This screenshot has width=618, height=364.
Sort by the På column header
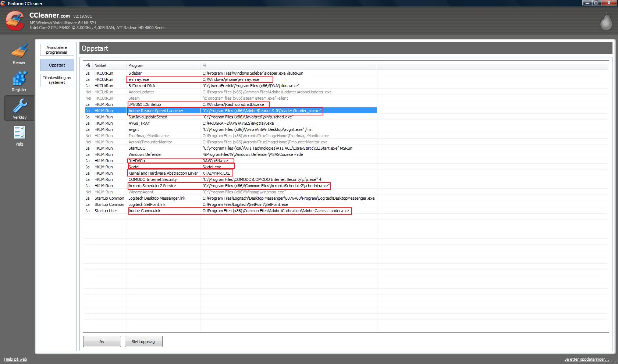[x=88, y=65]
